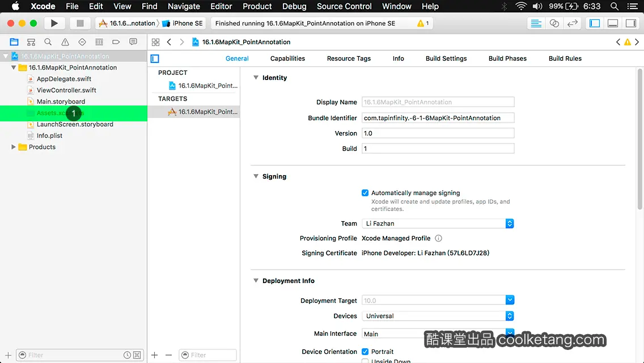
Task: Open the Team dropdown
Action: point(438,223)
